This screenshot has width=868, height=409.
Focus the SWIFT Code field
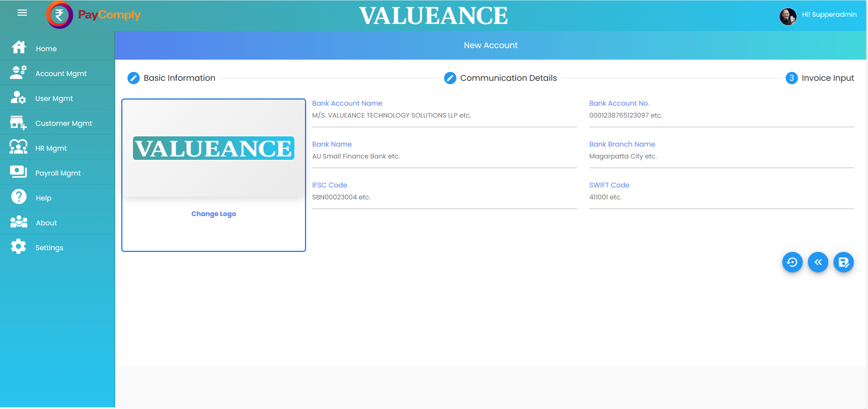tap(721, 197)
